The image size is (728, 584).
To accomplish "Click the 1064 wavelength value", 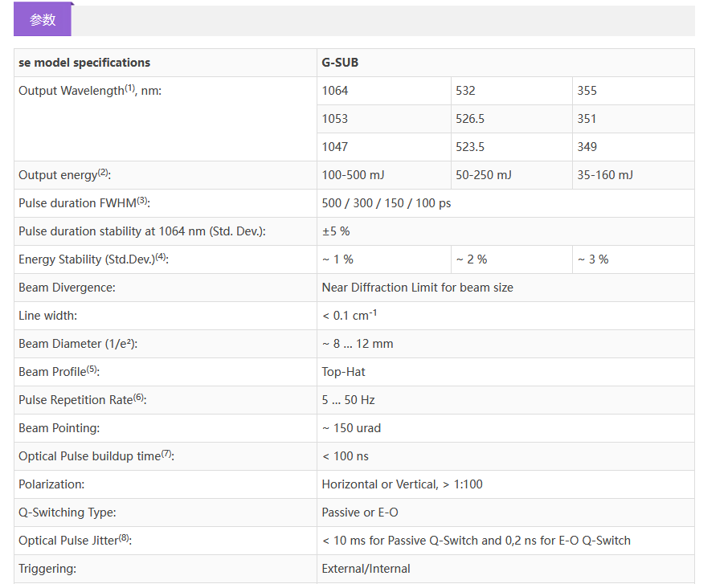I will [335, 91].
